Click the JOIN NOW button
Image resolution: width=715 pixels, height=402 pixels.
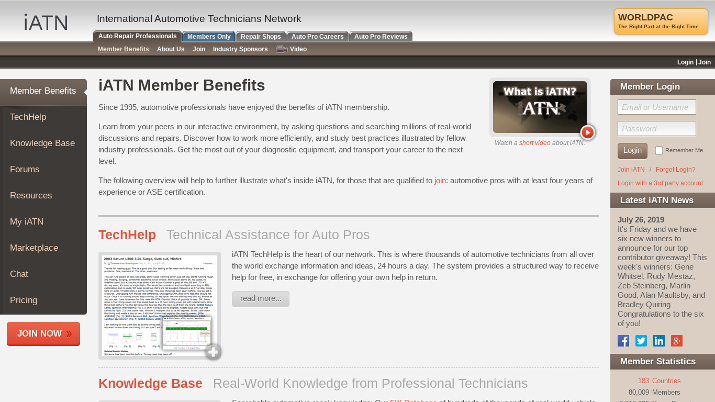point(43,334)
